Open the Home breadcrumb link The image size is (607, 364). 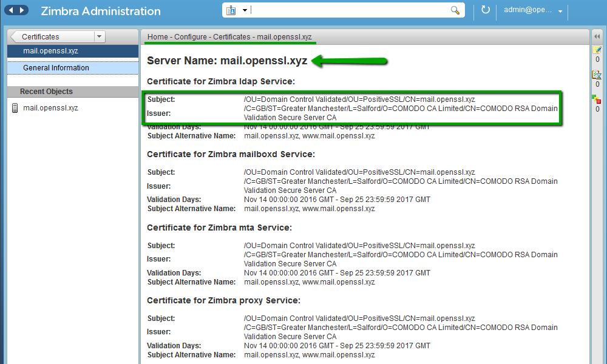click(157, 36)
